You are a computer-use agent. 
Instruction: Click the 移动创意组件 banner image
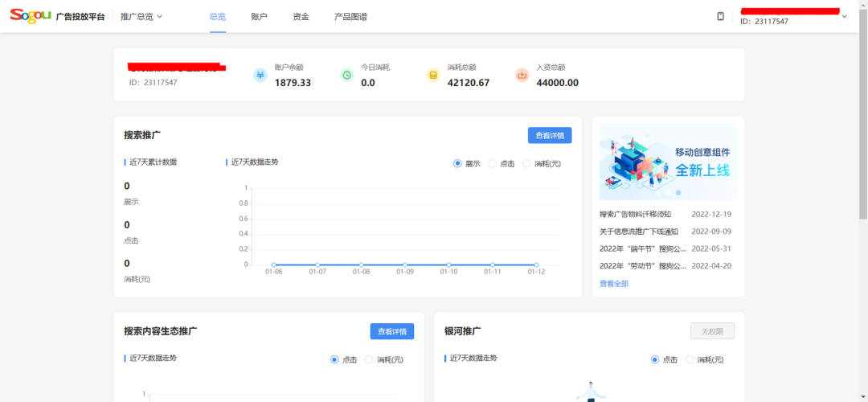pyautogui.click(x=668, y=162)
